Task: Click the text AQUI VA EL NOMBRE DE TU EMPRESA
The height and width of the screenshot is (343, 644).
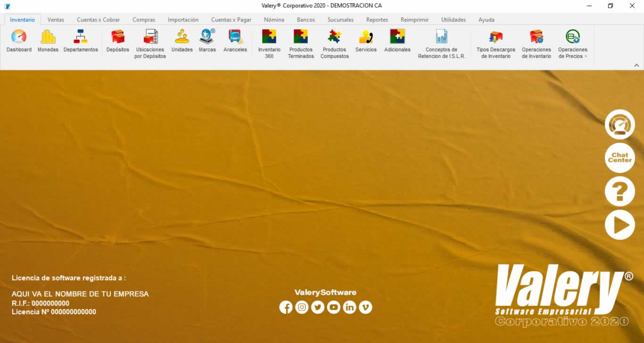Action: click(x=80, y=294)
